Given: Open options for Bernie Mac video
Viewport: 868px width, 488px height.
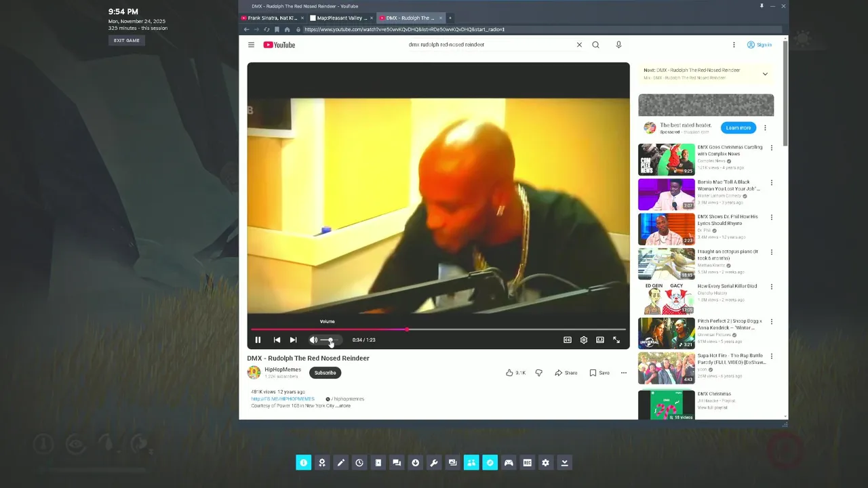Looking at the screenshot, I should click(x=771, y=183).
